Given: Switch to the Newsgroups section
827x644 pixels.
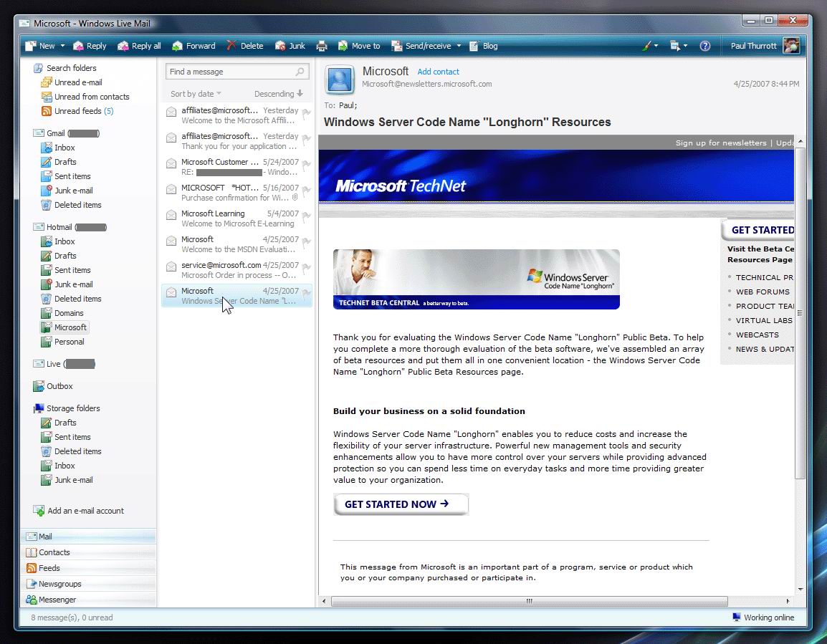Looking at the screenshot, I should click(x=90, y=584).
